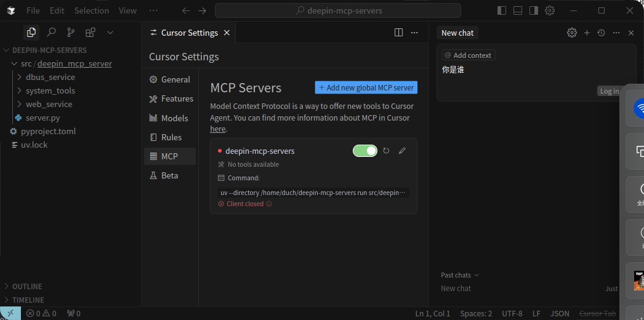Open the Features settings section
The height and width of the screenshot is (320, 644).
coord(170,99)
